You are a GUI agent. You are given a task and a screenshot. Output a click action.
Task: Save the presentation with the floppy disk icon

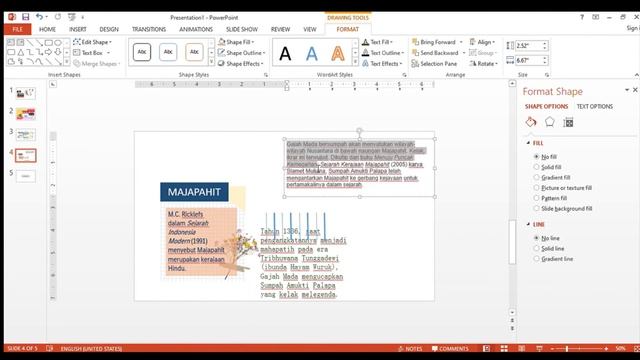pyautogui.click(x=25, y=17)
